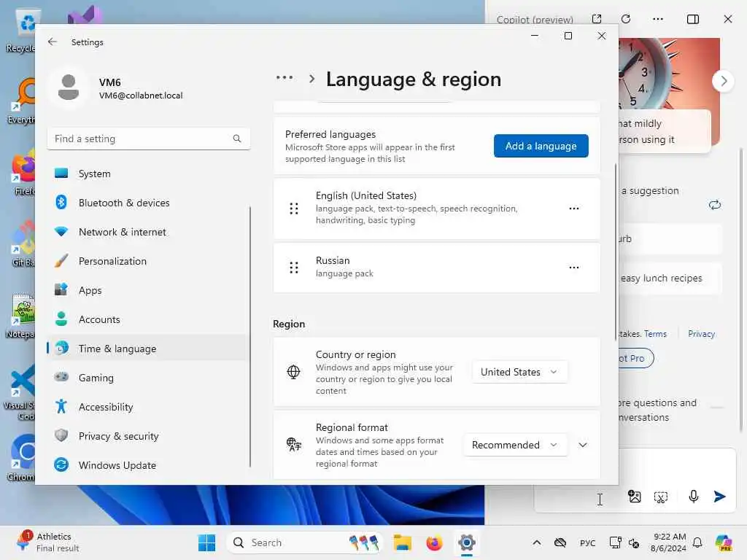Open Privacy & security settings
The image size is (747, 560).
pyautogui.click(x=148, y=436)
